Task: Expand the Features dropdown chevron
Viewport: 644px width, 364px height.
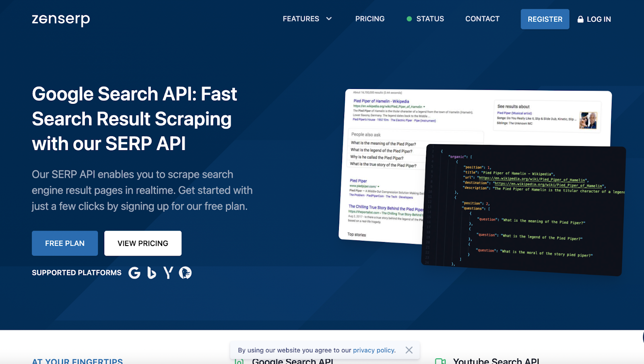Action: pos(329,19)
